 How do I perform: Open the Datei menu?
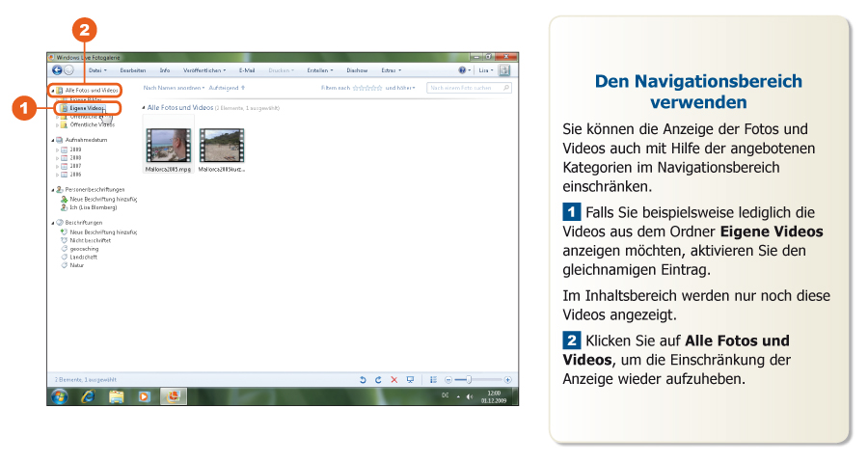(x=96, y=70)
